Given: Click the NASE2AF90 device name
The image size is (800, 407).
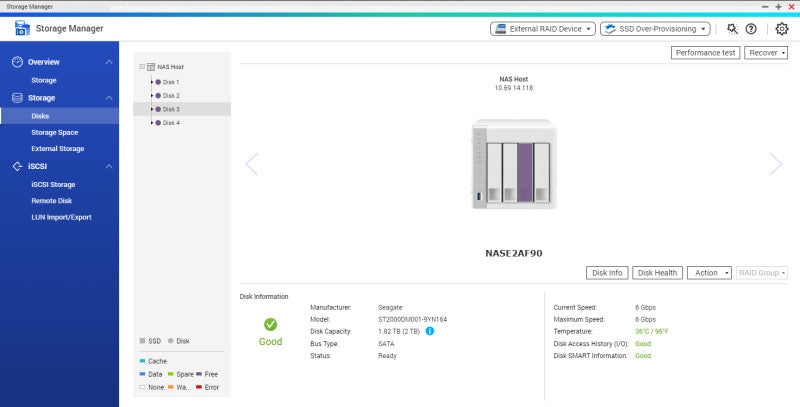Looking at the screenshot, I should (x=514, y=253).
